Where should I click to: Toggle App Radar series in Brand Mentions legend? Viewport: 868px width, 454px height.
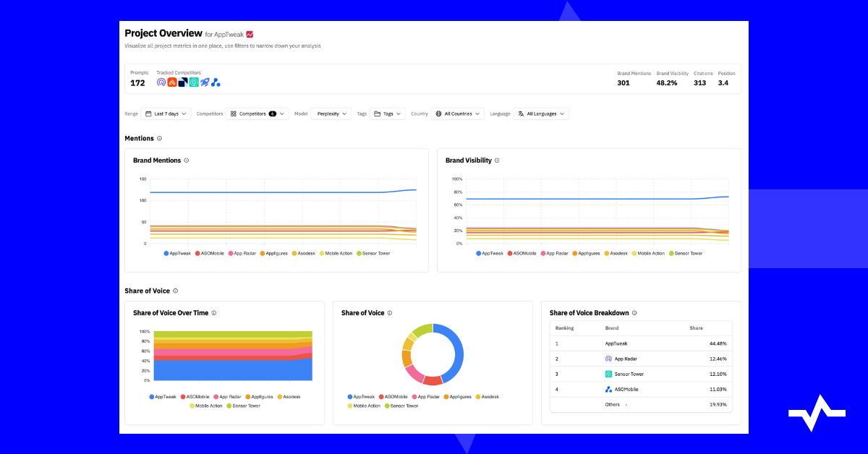(x=242, y=253)
